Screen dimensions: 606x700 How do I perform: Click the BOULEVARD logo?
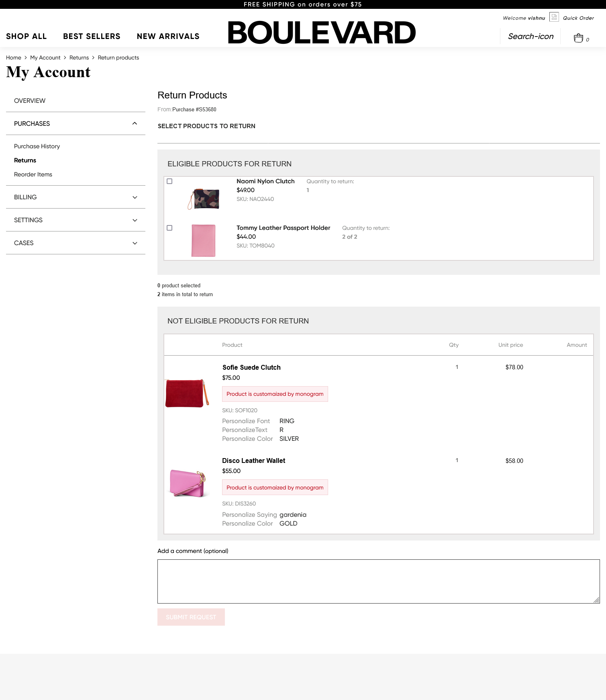pyautogui.click(x=322, y=33)
